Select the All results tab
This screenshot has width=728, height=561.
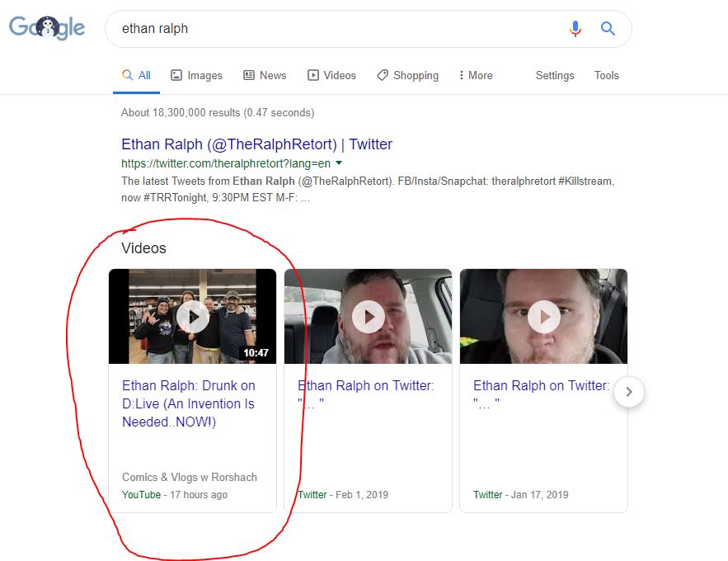(136, 75)
